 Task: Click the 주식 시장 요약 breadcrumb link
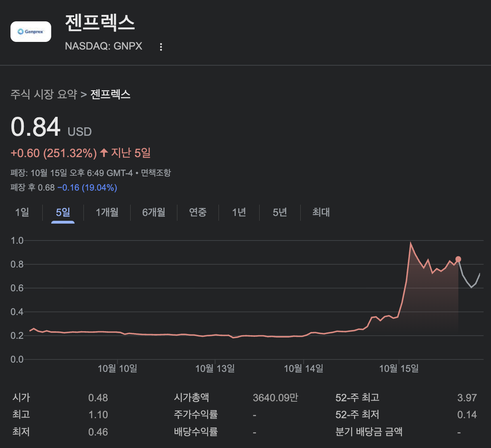point(44,94)
